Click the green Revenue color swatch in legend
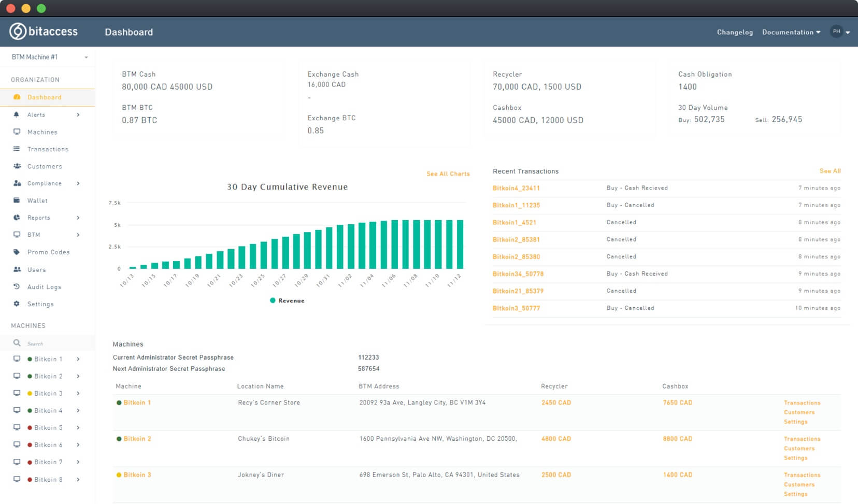Image resolution: width=858 pixels, height=504 pixels. pyautogui.click(x=273, y=300)
